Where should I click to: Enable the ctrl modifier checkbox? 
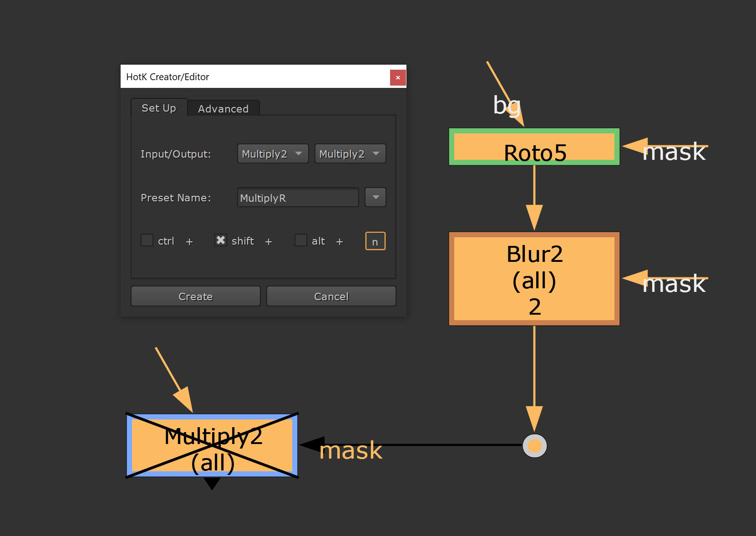(x=147, y=240)
